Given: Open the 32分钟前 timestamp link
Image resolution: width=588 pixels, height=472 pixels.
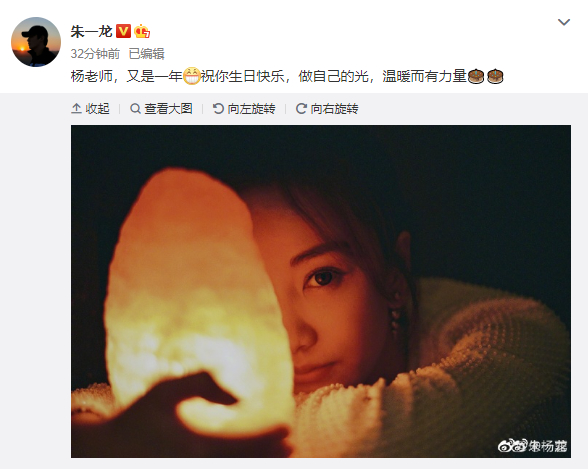Looking at the screenshot, I should [x=95, y=54].
